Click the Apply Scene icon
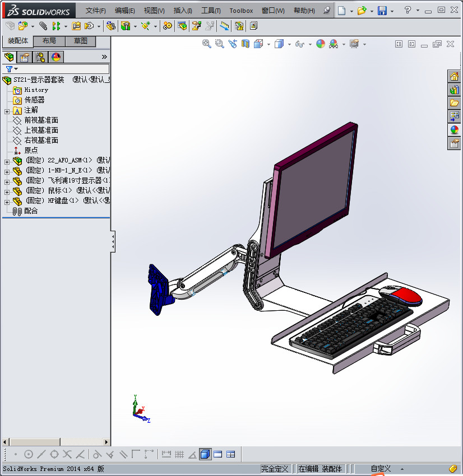Viewport: 463px width, 476px height. point(334,44)
